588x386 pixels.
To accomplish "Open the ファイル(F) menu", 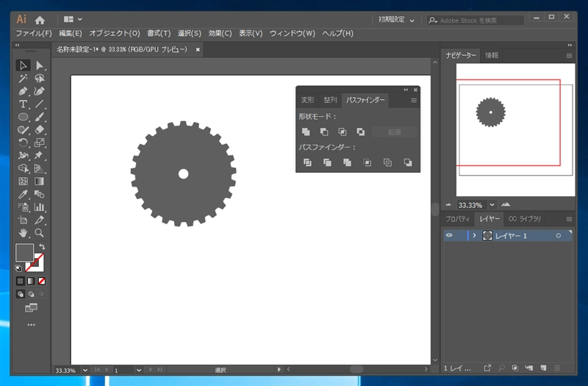I will [x=34, y=33].
